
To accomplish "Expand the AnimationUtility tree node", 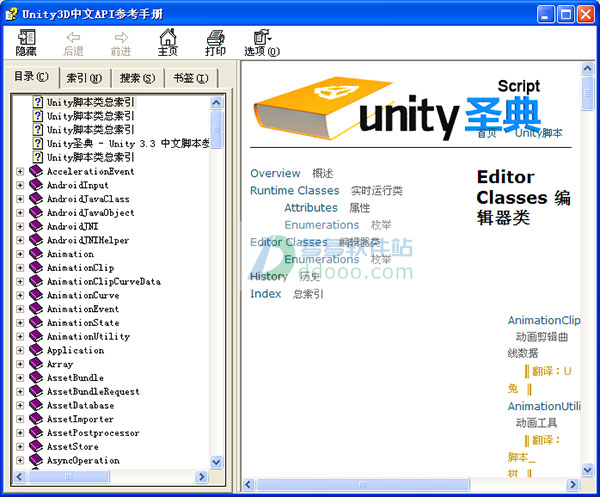I will pyautogui.click(x=20, y=337).
